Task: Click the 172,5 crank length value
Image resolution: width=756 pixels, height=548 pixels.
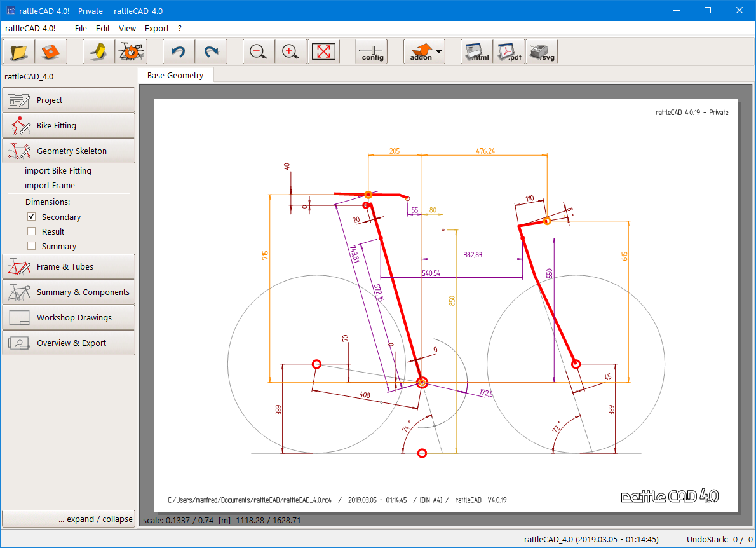Action: pos(486,393)
